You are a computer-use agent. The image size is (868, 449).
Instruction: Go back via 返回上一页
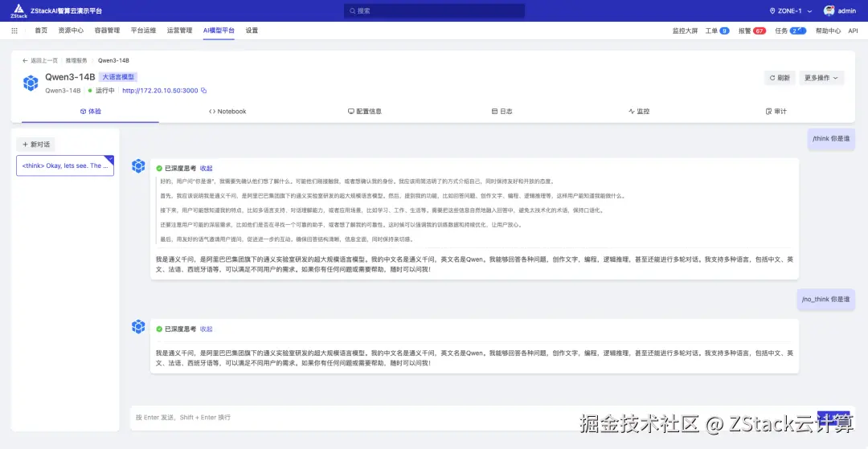40,60
